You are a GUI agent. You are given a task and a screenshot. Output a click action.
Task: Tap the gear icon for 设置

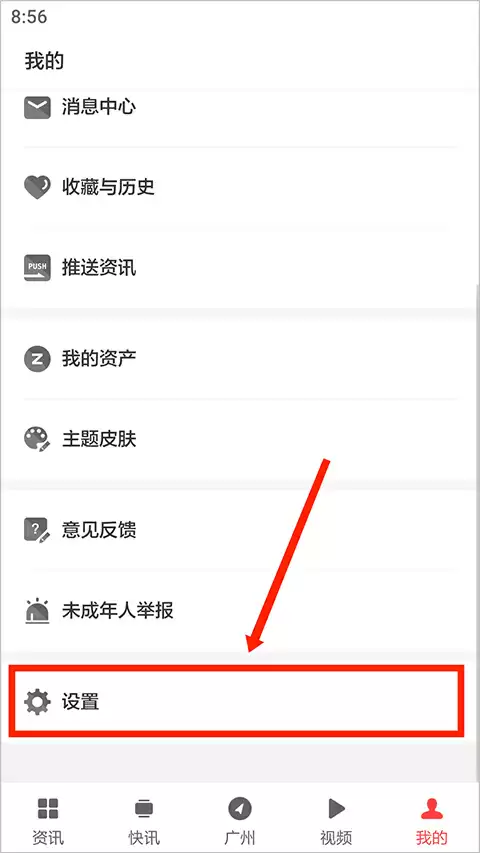pos(37,701)
